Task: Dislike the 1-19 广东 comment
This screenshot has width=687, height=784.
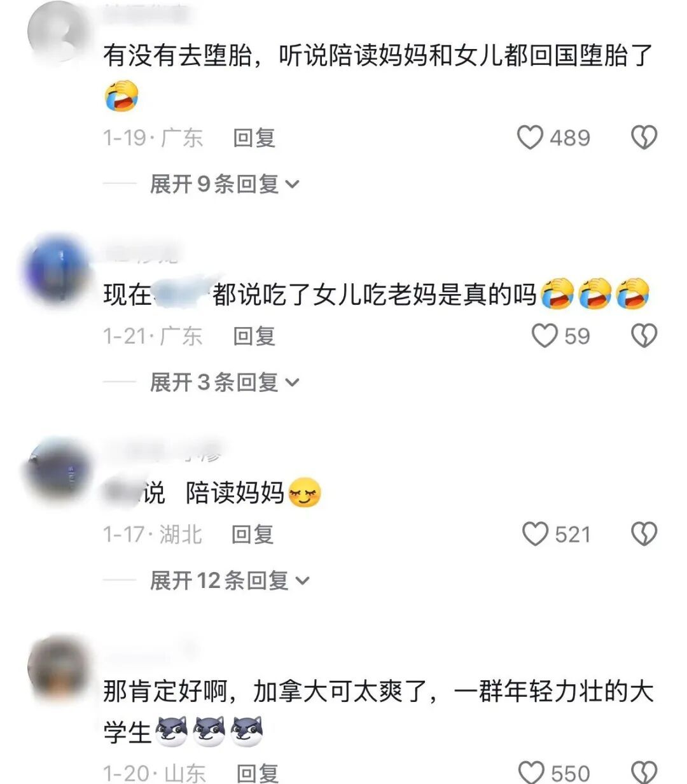Action: pos(643,137)
